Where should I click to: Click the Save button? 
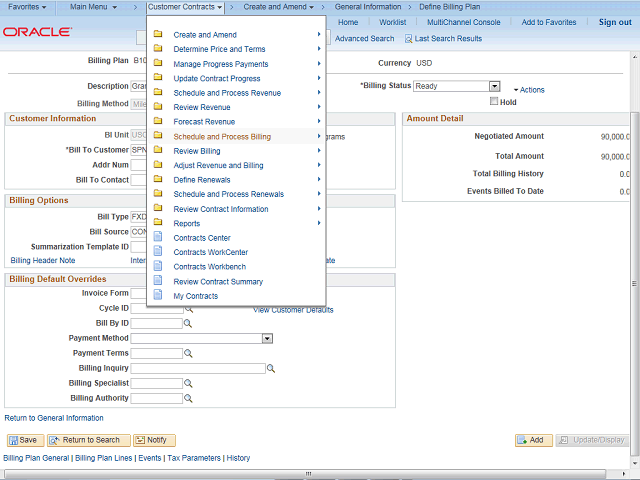click(23, 440)
